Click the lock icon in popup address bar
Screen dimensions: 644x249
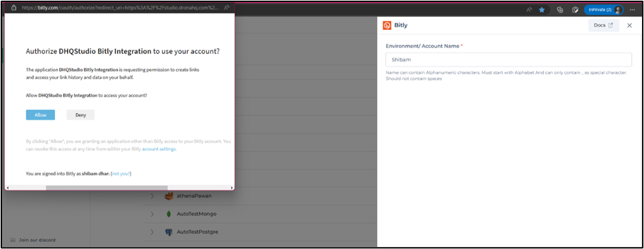click(x=14, y=7)
